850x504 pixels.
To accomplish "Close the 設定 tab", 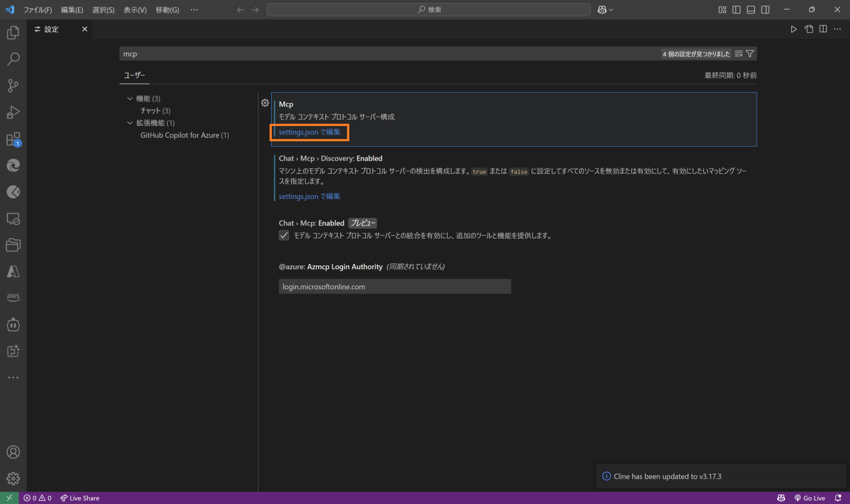I will click(84, 29).
